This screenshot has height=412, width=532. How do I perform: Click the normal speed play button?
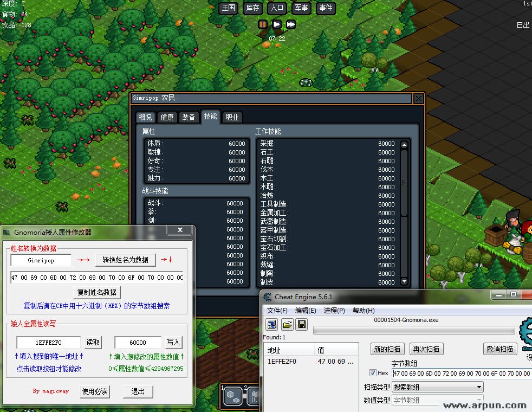pos(277,24)
